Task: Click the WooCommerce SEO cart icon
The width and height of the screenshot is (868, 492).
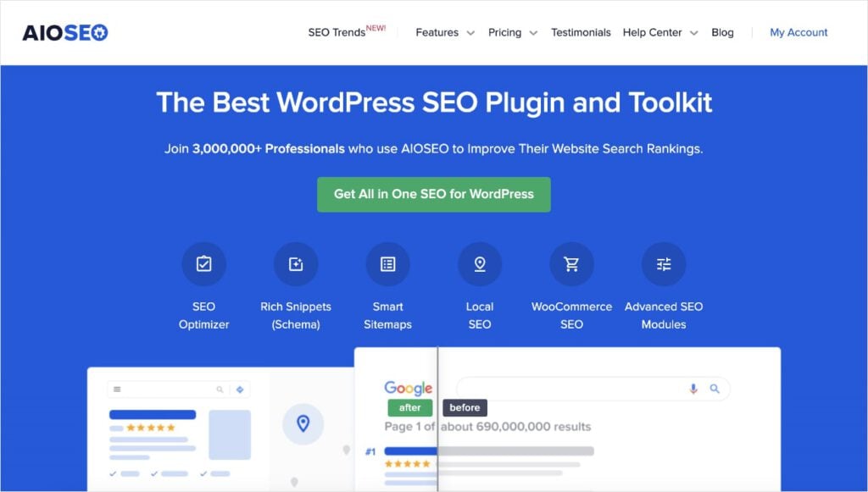Action: point(571,263)
